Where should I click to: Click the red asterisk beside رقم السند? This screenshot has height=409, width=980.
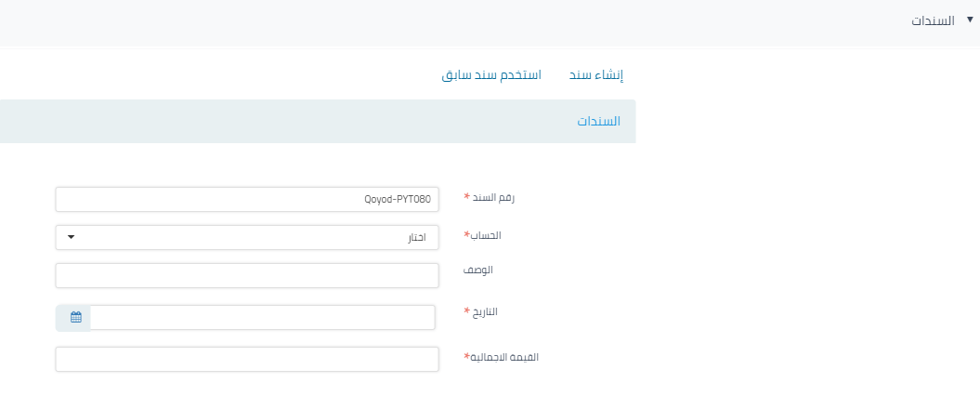[x=466, y=197]
